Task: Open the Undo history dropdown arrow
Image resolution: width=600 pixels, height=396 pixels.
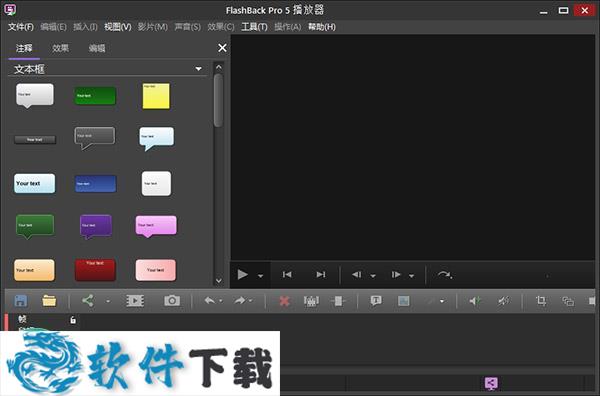Action: [x=221, y=301]
